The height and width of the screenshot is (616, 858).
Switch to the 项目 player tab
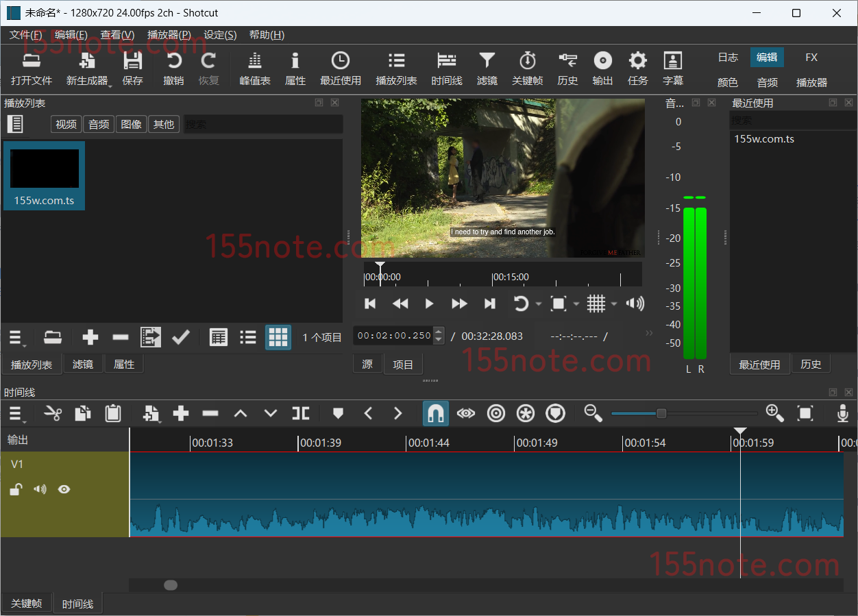[x=403, y=365]
